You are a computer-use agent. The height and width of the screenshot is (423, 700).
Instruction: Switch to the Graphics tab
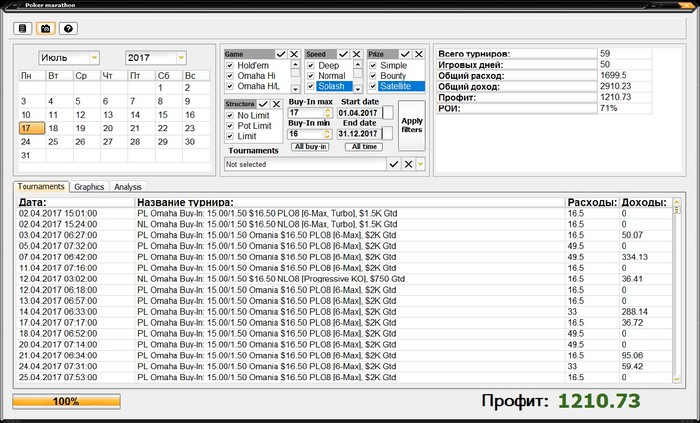coord(89,187)
